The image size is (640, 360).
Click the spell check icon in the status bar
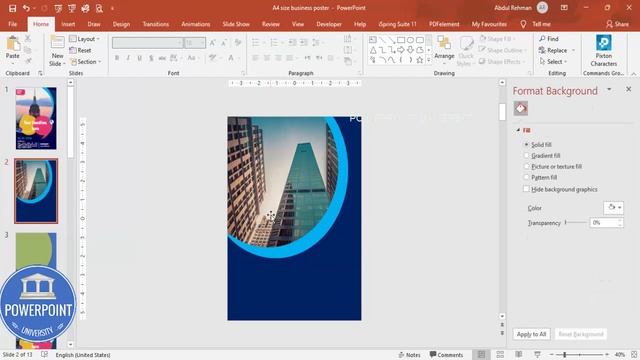pyautogui.click(x=44, y=354)
